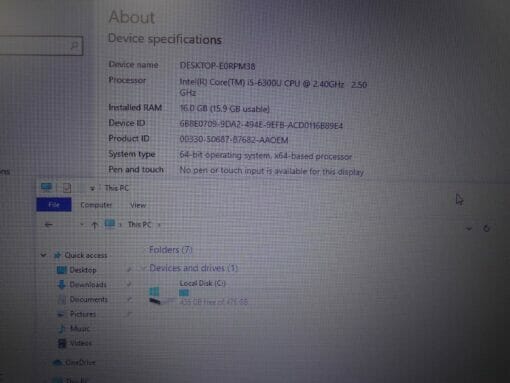Go back with the Explorer back arrow
Image resolution: width=510 pixels, height=383 pixels.
(x=49, y=225)
